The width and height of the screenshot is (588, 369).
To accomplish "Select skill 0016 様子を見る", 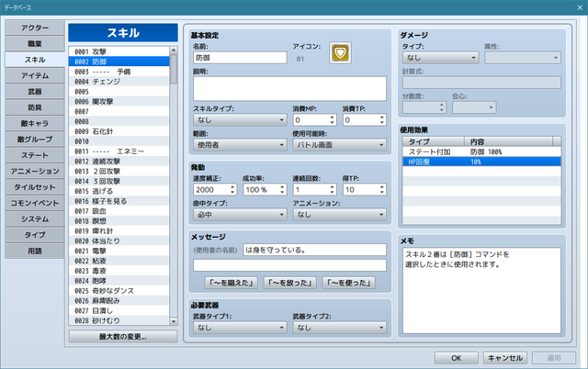I will tap(119, 201).
